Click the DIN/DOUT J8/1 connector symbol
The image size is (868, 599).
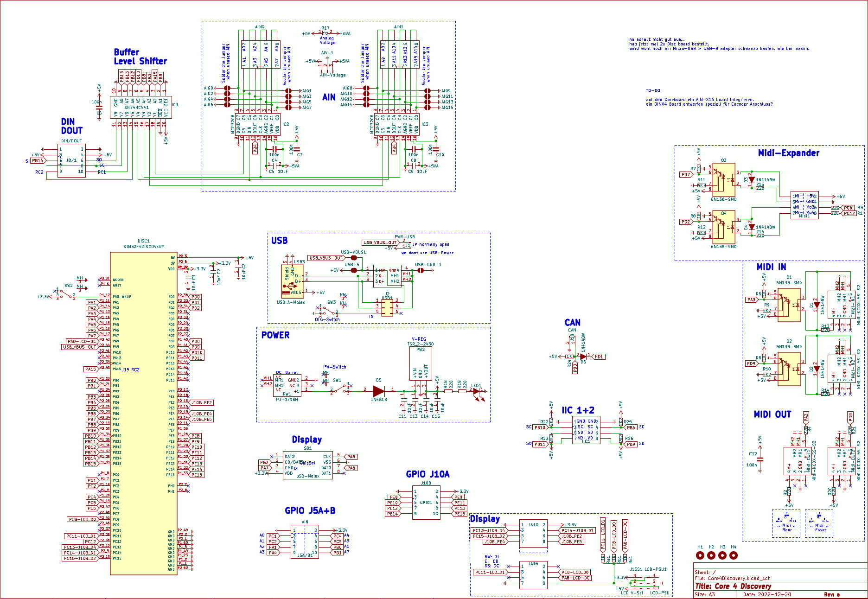71,160
